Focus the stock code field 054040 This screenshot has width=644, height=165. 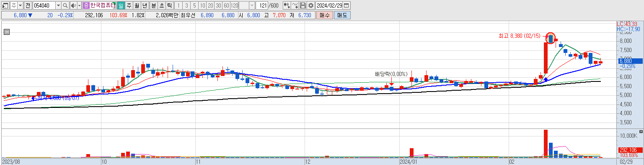[44, 6]
